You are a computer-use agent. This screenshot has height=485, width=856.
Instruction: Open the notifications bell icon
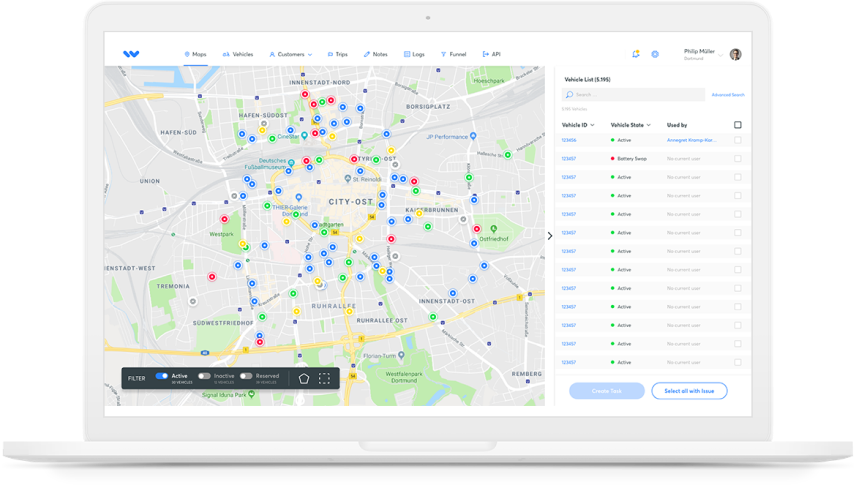(x=635, y=54)
